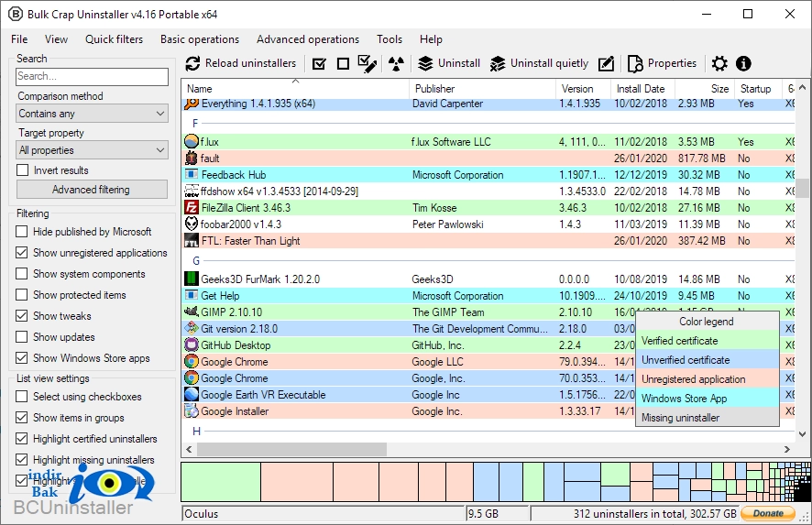The height and width of the screenshot is (525, 812).
Task: Click the FTL: Faster Than Light icon
Action: (192, 241)
